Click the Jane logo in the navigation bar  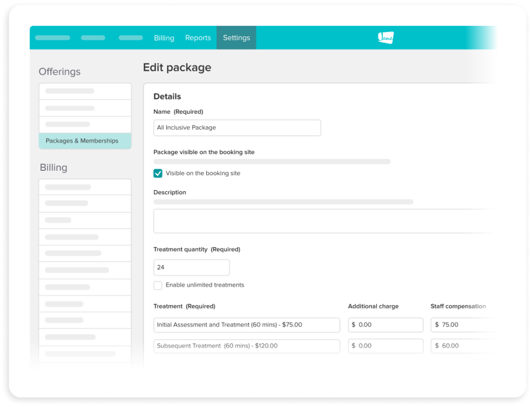pos(384,37)
